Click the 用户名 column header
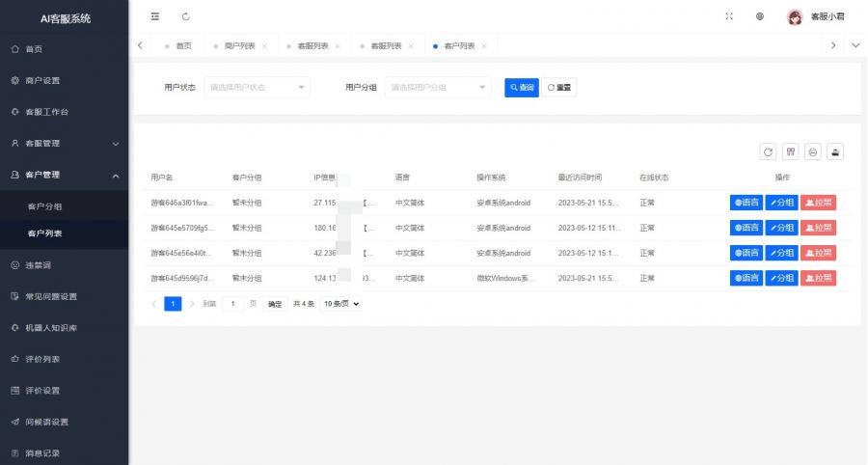This screenshot has width=868, height=465. 162,178
